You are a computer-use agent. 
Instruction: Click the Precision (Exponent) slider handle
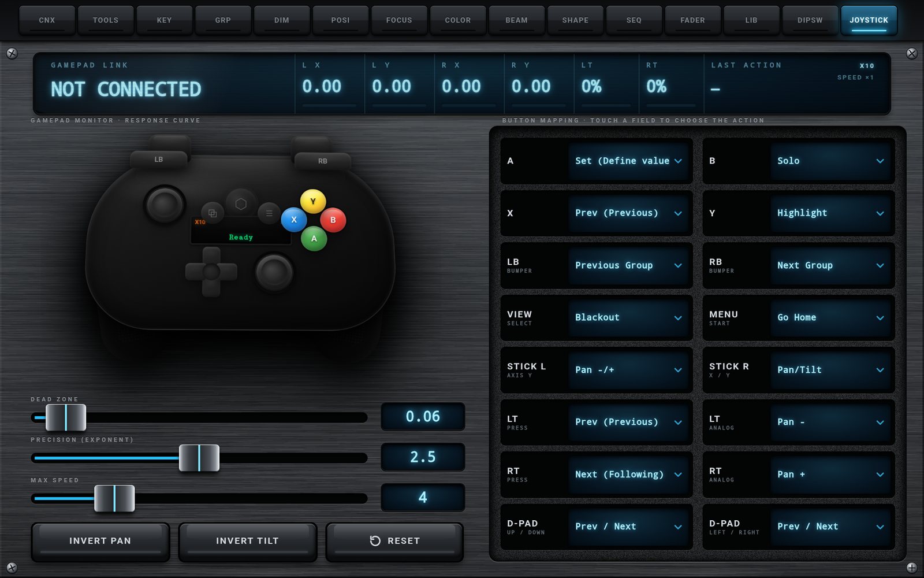coord(199,458)
